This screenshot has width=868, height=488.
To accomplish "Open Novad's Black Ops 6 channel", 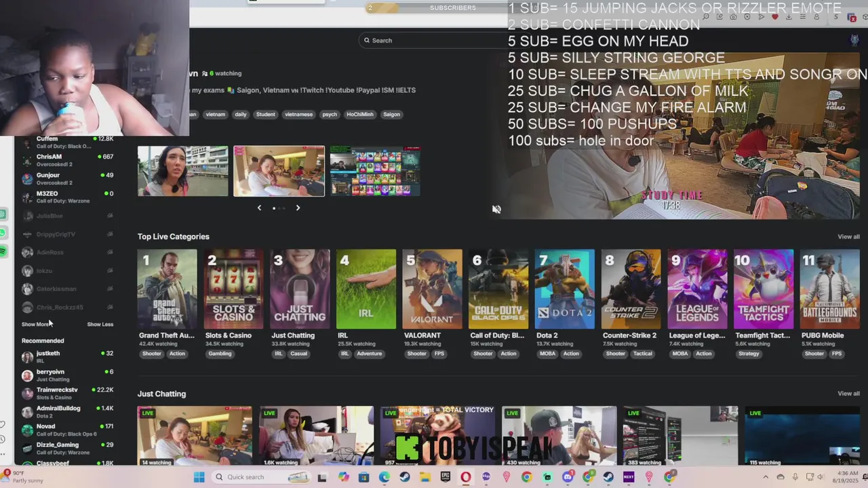I will 68,430.
